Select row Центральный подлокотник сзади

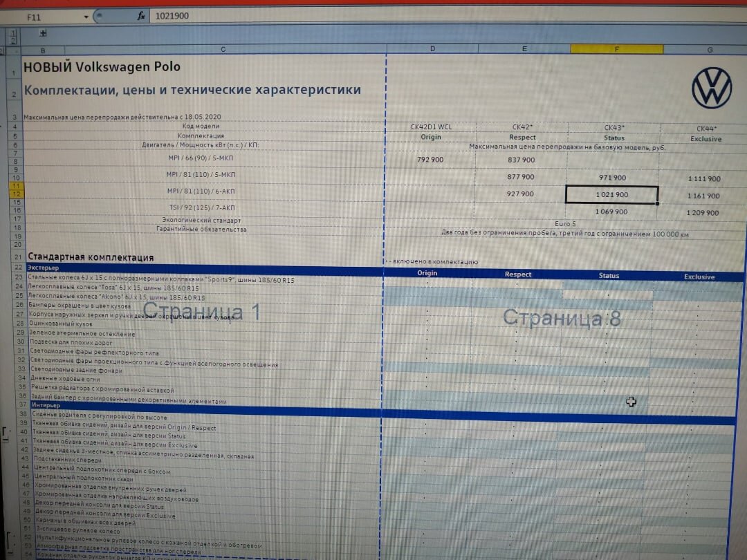pos(83,478)
